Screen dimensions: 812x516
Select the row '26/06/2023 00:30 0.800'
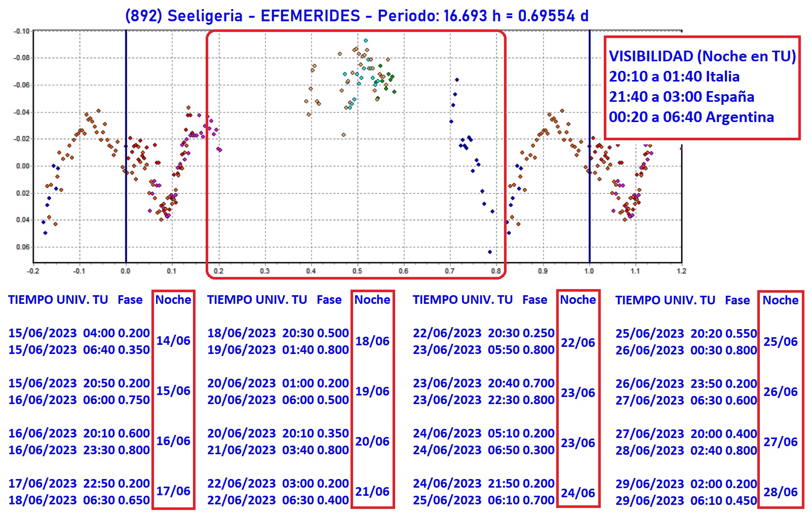pyautogui.click(x=686, y=350)
